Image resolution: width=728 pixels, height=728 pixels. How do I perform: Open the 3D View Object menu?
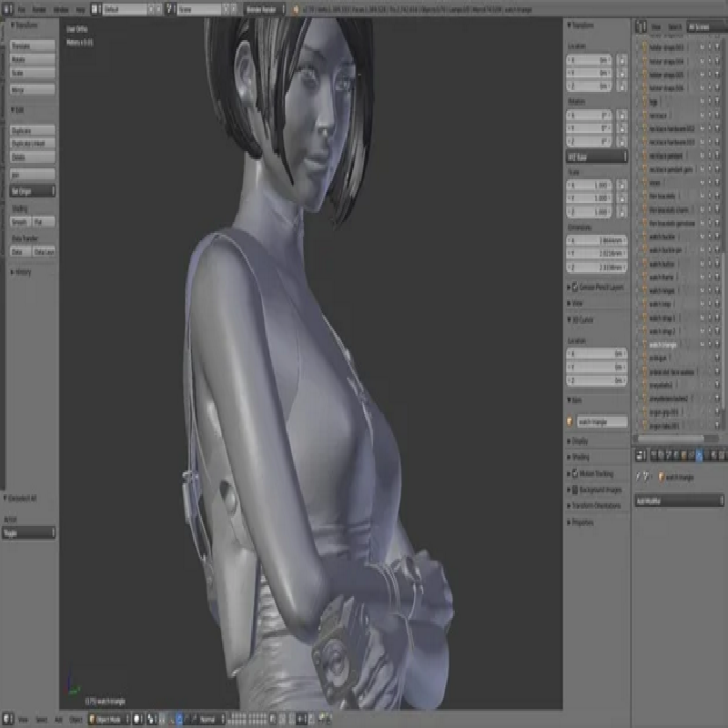pos(76,719)
